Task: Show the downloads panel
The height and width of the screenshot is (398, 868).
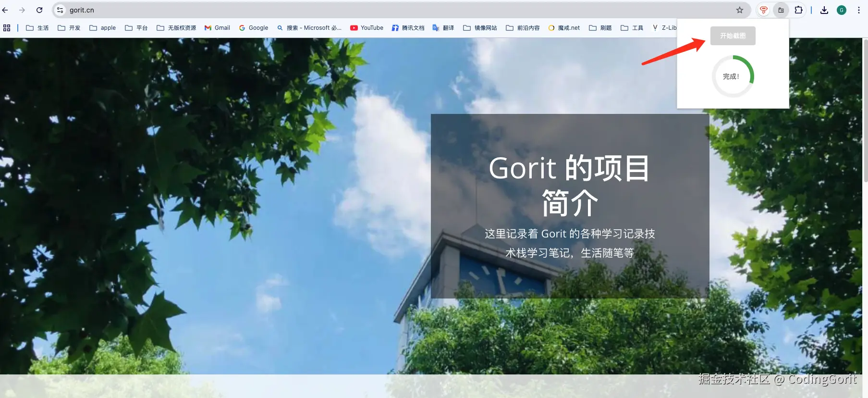Action: point(824,10)
